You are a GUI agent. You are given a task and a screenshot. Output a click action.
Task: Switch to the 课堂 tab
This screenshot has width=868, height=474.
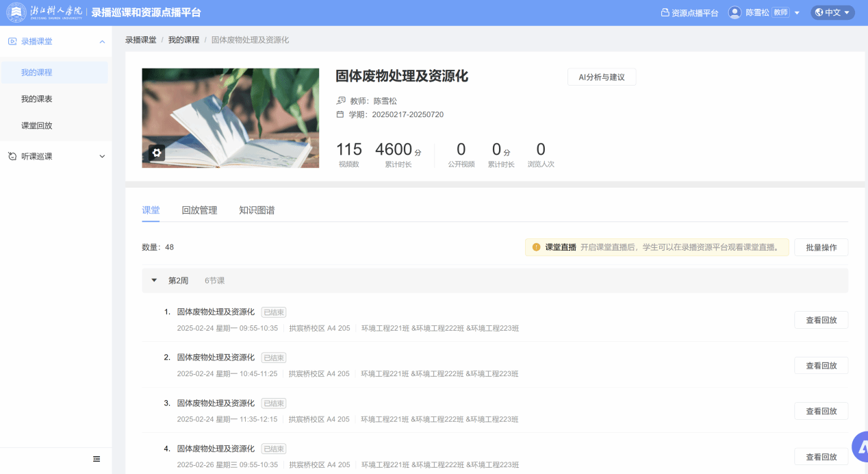[151, 210]
